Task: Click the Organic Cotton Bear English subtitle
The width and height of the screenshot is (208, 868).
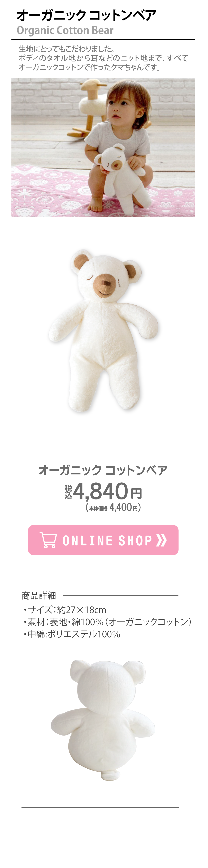Action: 65,30
